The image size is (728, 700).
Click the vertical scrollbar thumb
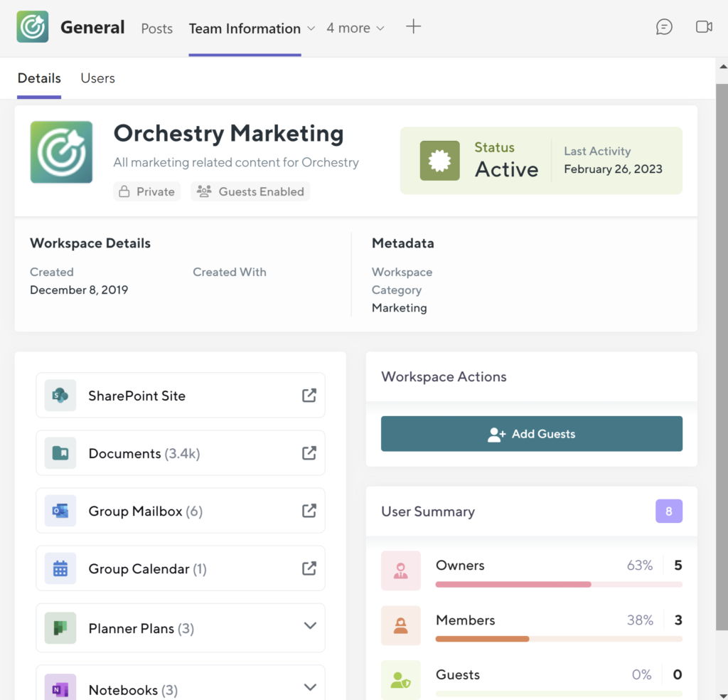(722, 356)
